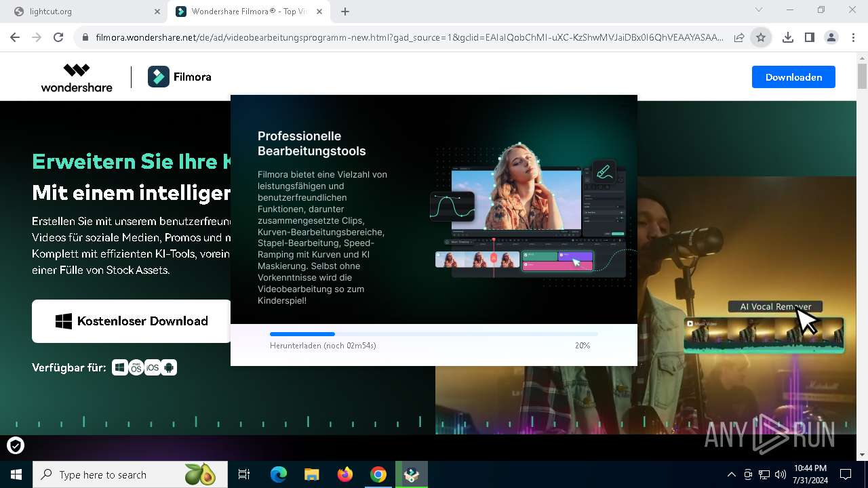Image resolution: width=868 pixels, height=488 pixels.
Task: Toggle Chrome side panel icon
Action: tap(809, 38)
